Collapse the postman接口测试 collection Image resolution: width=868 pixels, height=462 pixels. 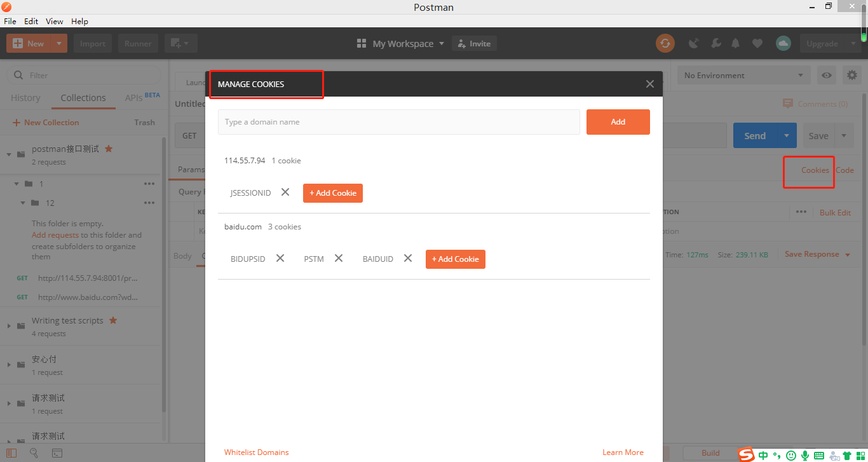[9, 154]
